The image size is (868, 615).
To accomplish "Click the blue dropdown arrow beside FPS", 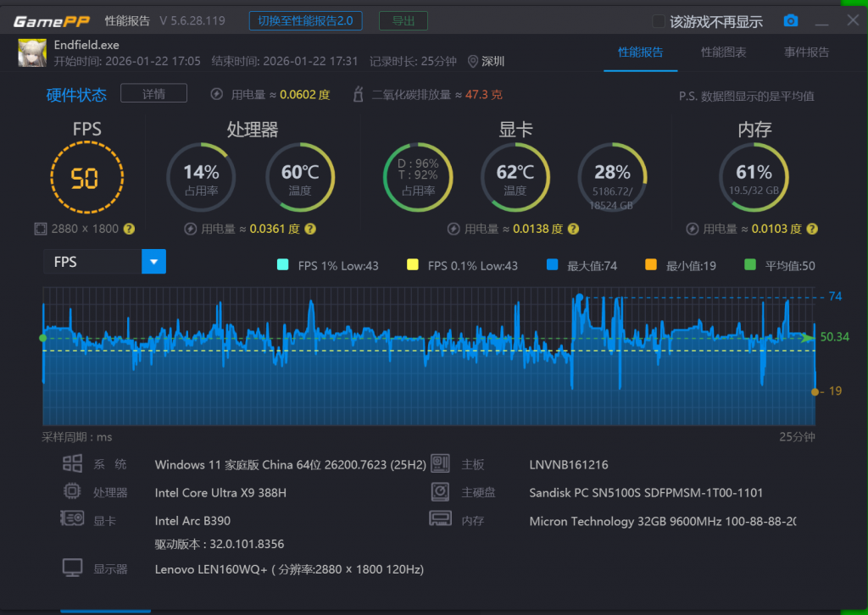I will click(153, 262).
